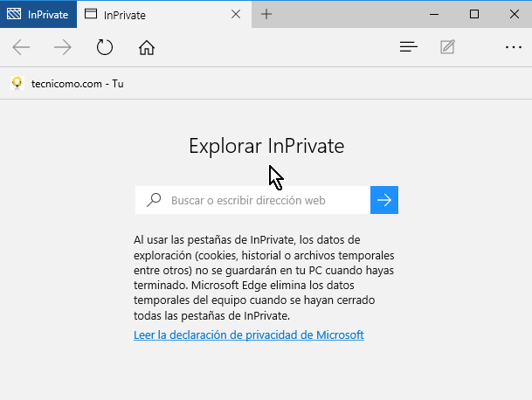Close the Edge window
This screenshot has height=400, width=532.
coord(514,14)
